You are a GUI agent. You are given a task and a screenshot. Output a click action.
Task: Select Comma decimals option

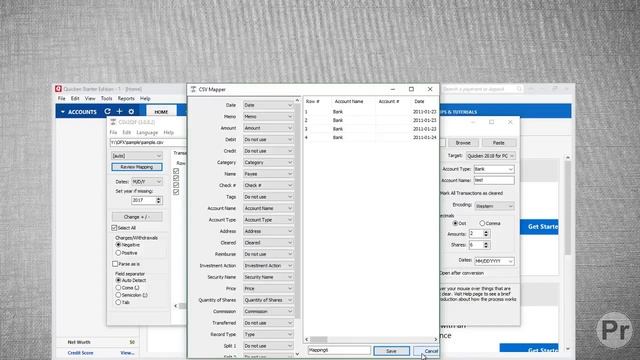482,223
